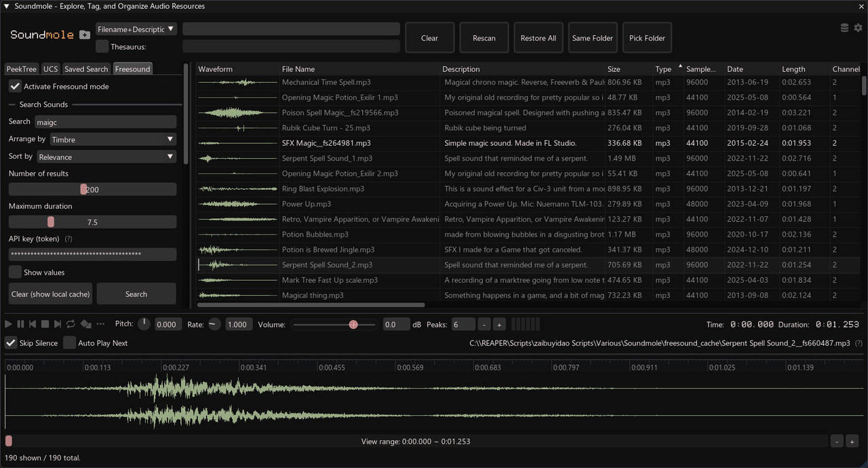The height and width of the screenshot is (468, 868).
Task: Click Clear (show local cache) button
Action: (x=51, y=294)
